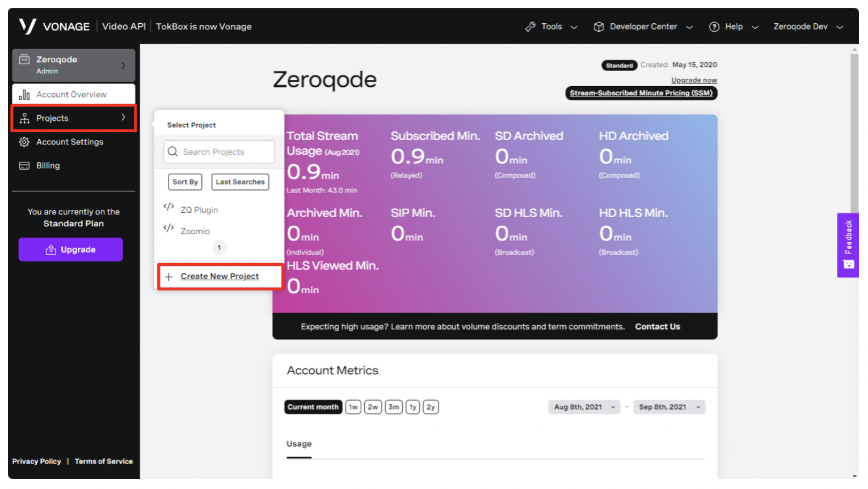Open the Aug 8th, 2021 start date dropdown
Viewport: 868px width, 489px height.
(584, 407)
